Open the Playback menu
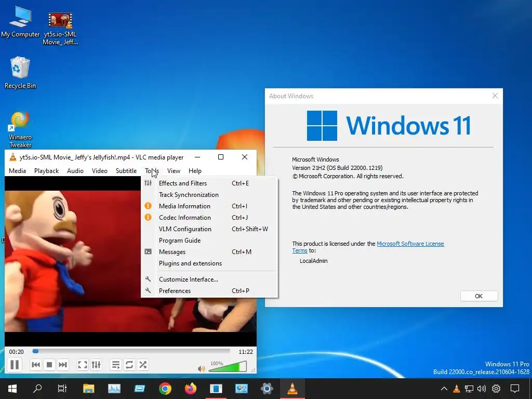Screen dimensions: 532x399 point(46,170)
